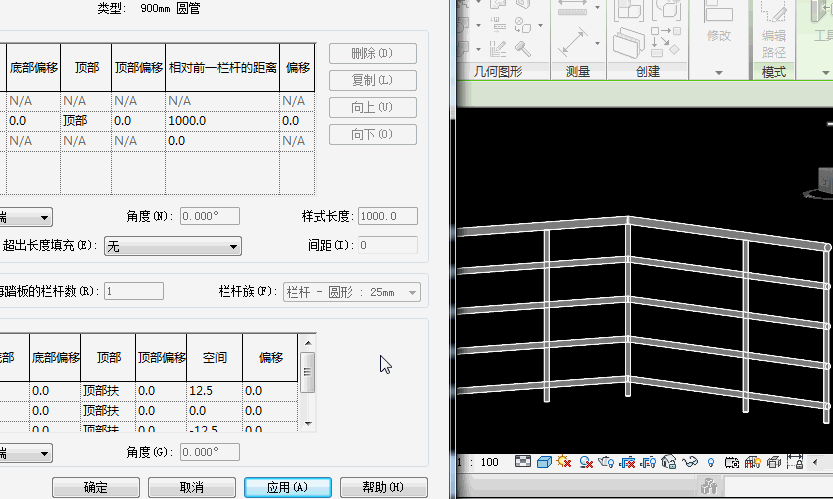This screenshot has height=499, width=833.
Task: Expand the arrow below the 修改 button
Action: click(x=718, y=72)
